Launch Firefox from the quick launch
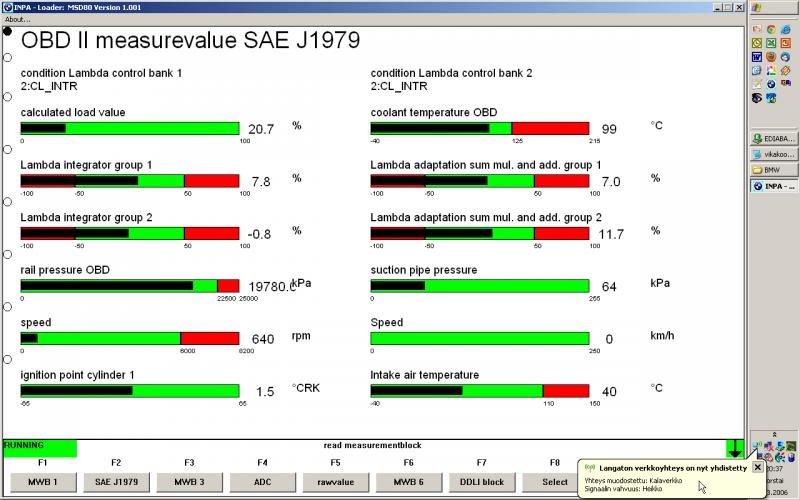Image resolution: width=800 pixels, height=500 pixels. 771,57
